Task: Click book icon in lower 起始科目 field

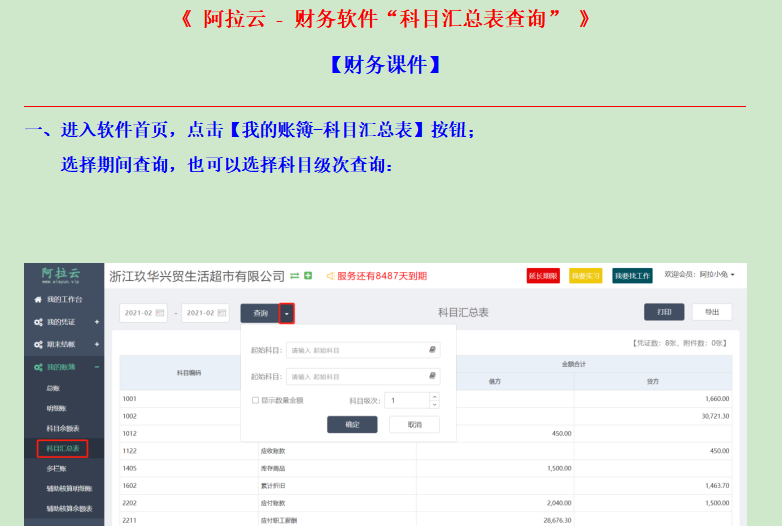Action: click(x=432, y=375)
